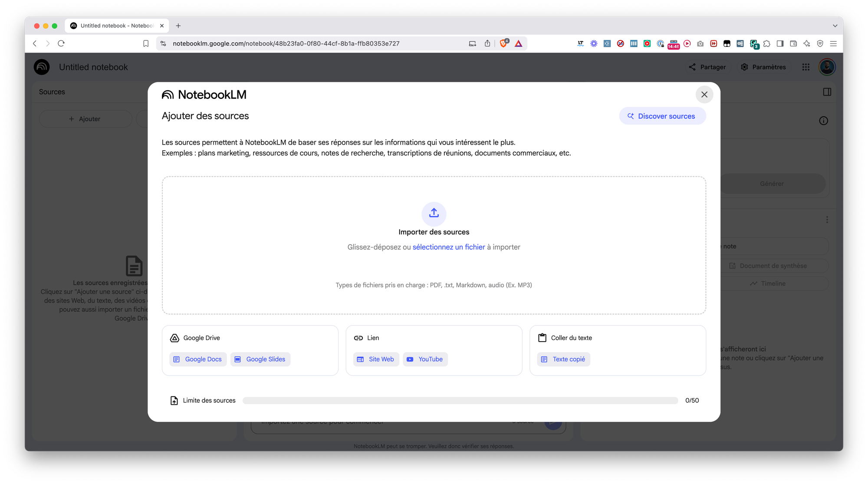Image resolution: width=868 pixels, height=484 pixels.
Task: Click the Lien chain icon
Action: pos(358,338)
